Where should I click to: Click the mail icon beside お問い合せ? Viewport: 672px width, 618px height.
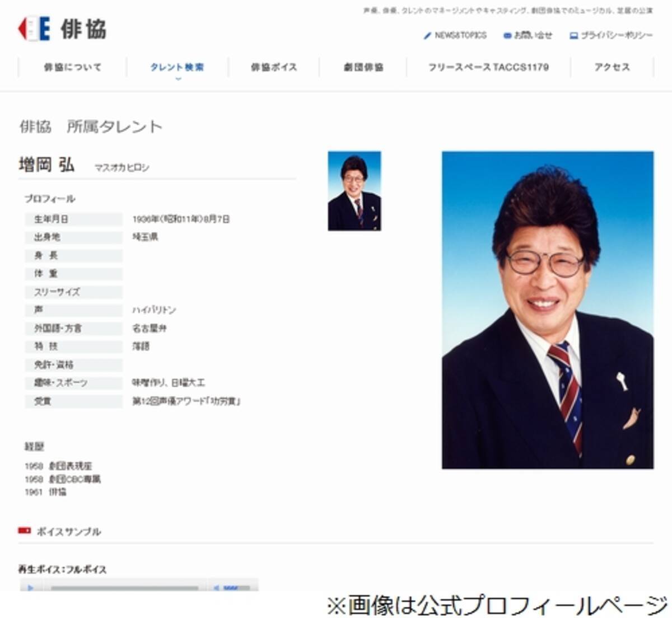(x=507, y=35)
